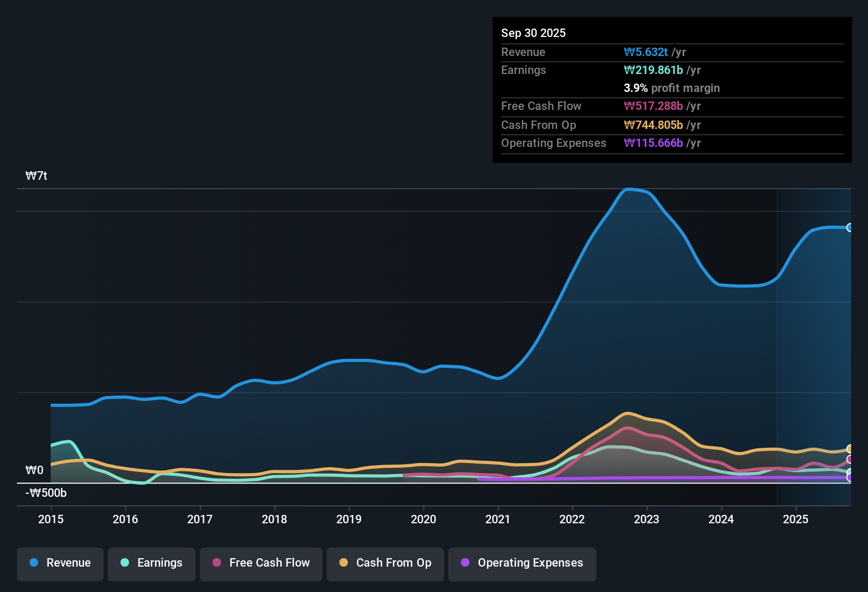Viewport: 868px width, 592px height.
Task: Click the purple Operating Expenses dot
Action: click(465, 563)
